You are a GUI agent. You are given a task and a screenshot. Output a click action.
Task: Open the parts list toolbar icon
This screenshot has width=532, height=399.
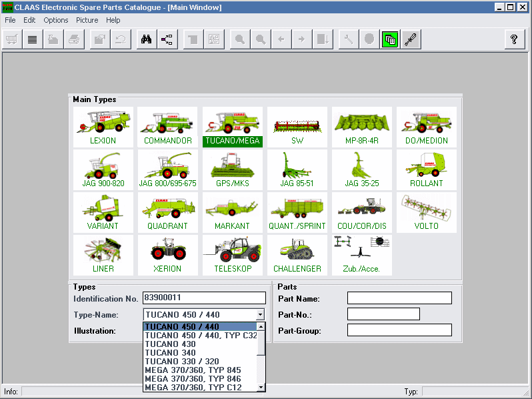click(x=33, y=39)
